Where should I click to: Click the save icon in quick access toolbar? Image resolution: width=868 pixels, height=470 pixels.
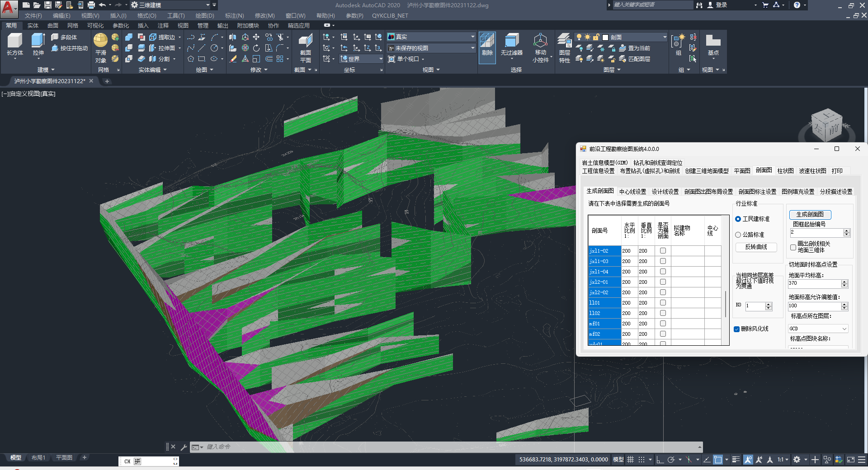47,5
